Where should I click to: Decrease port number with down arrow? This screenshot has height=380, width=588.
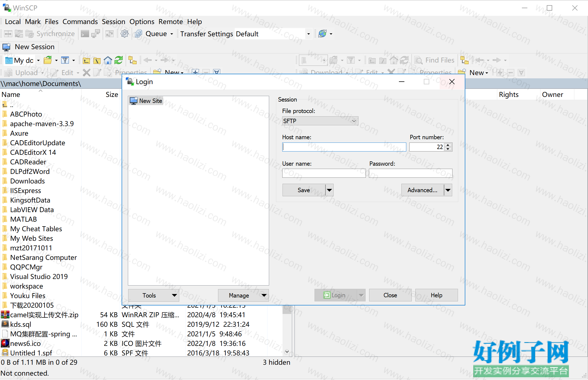pos(448,149)
